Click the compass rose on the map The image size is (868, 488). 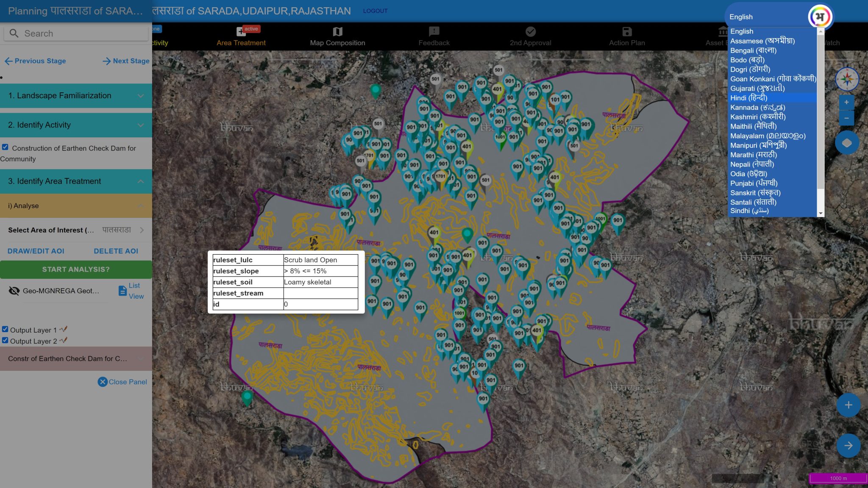coord(847,79)
